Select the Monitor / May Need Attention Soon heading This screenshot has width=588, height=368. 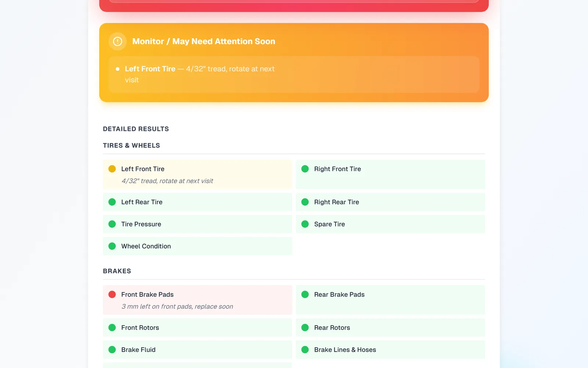204,41
